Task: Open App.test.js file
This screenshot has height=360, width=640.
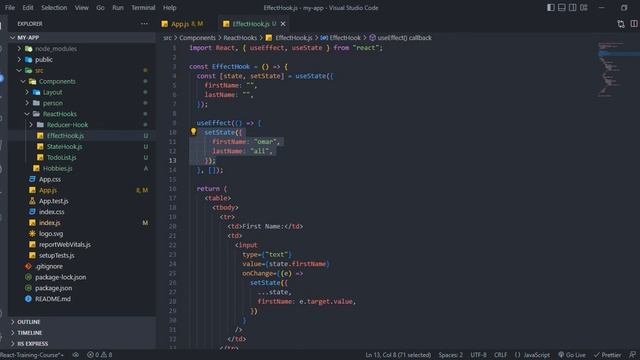Action: tap(82, 201)
